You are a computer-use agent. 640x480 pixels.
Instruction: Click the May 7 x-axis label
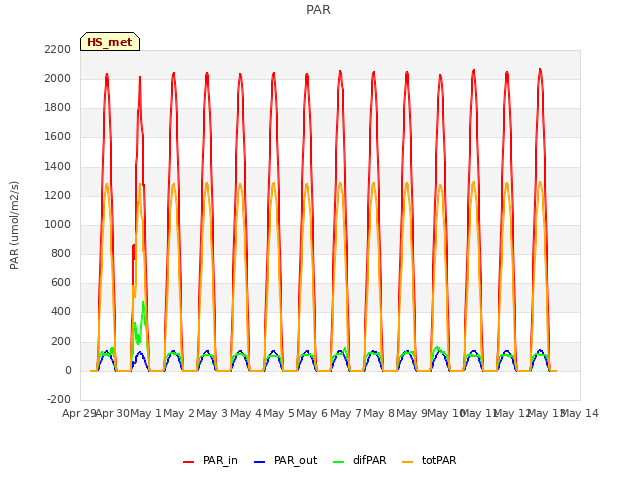[346, 413]
